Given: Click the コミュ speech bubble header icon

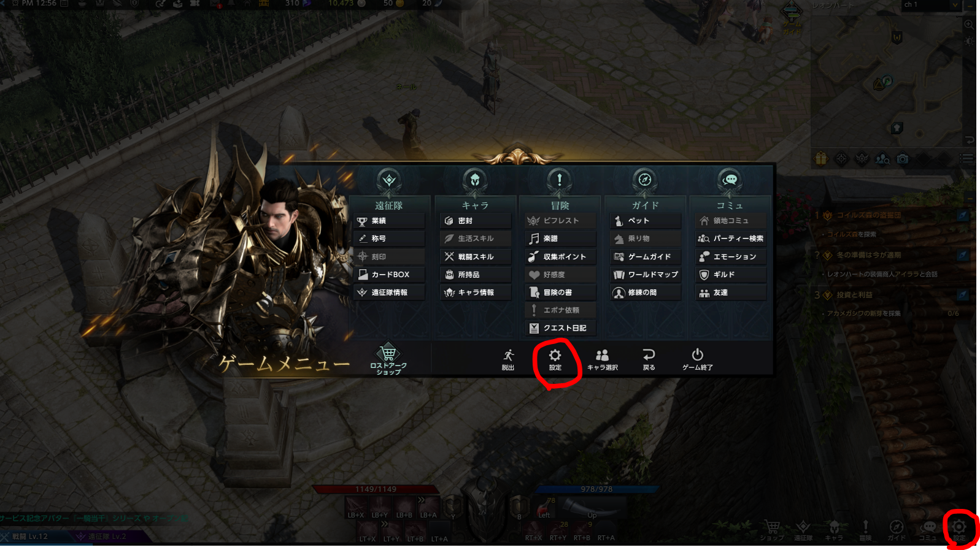Looking at the screenshot, I should [730, 180].
